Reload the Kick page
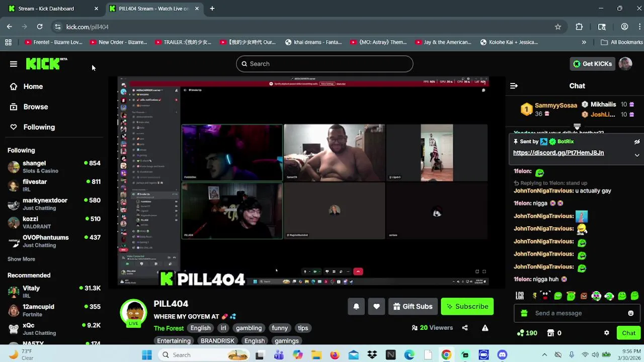Viewport: 644px width, 362px height. point(40,27)
